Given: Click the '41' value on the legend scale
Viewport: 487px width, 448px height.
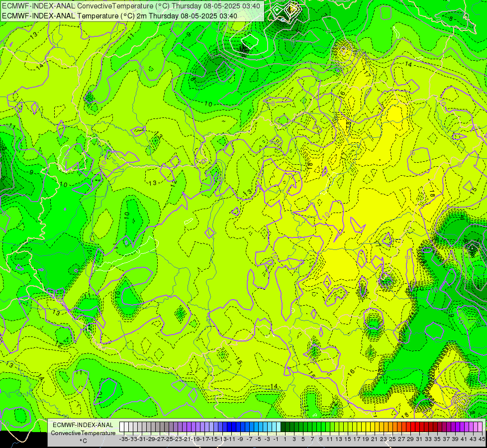Looking at the screenshot, I should click(464, 439).
